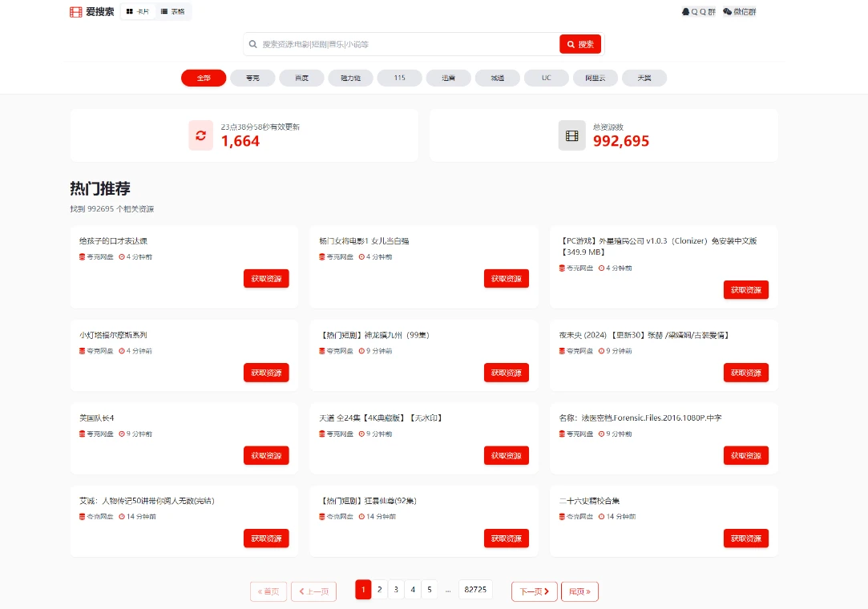Click the red refresh icon beside 1,664

tap(201, 135)
